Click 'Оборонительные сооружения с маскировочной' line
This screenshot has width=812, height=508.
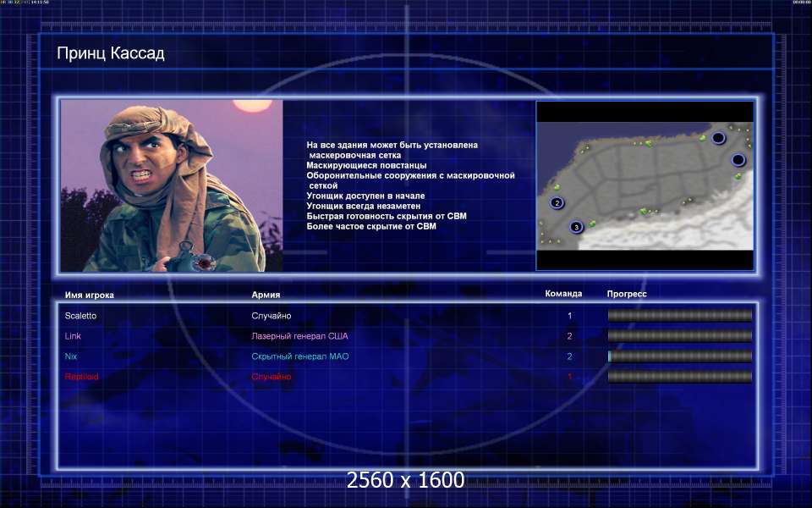pos(411,176)
